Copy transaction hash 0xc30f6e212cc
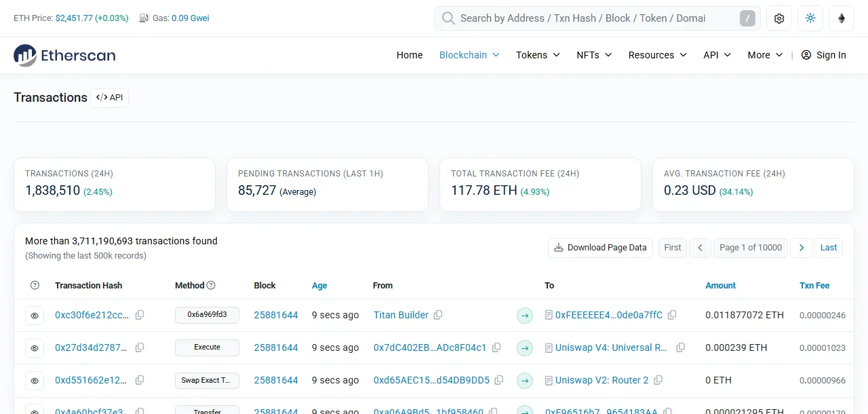 140,315
